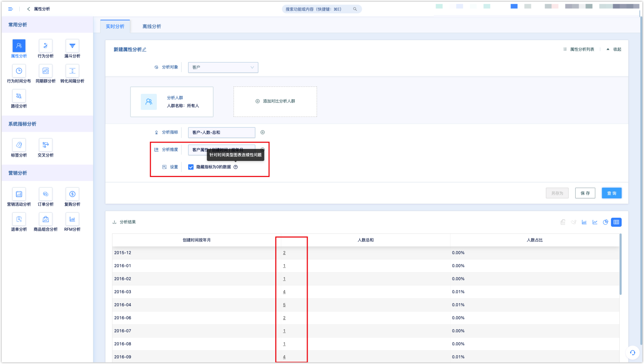
Task: Open 行为时间分布 analysis
Action: [x=19, y=74]
